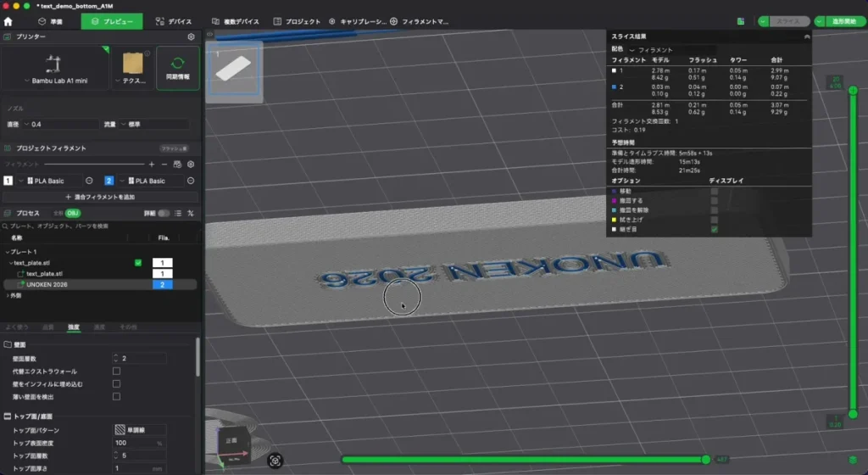This screenshot has height=475, width=868.
Task: Collapse the text_plate.stl parent node
Action: coord(11,263)
